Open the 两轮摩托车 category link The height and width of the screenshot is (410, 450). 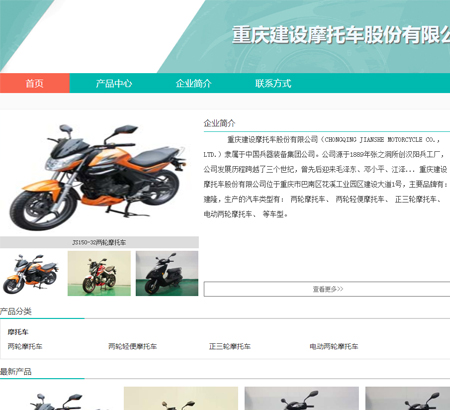[25, 346]
